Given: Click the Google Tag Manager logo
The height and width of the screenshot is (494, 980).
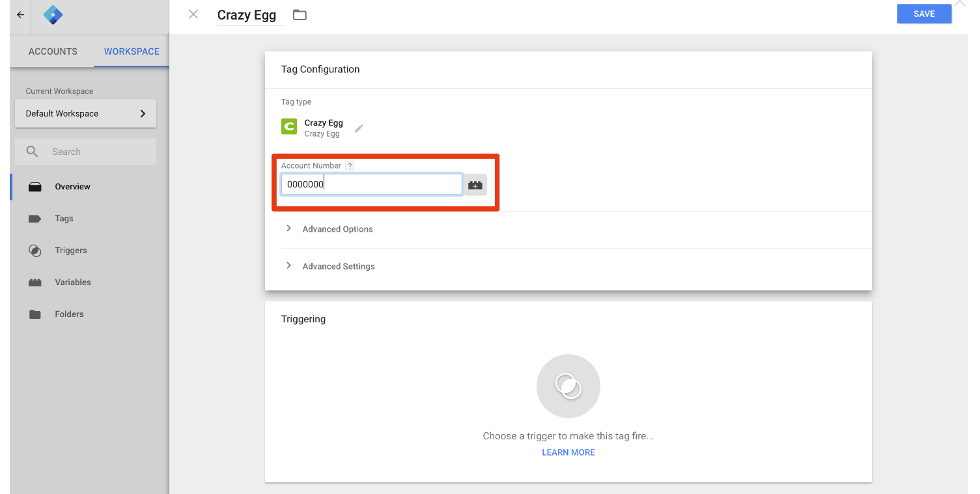Looking at the screenshot, I should (53, 15).
